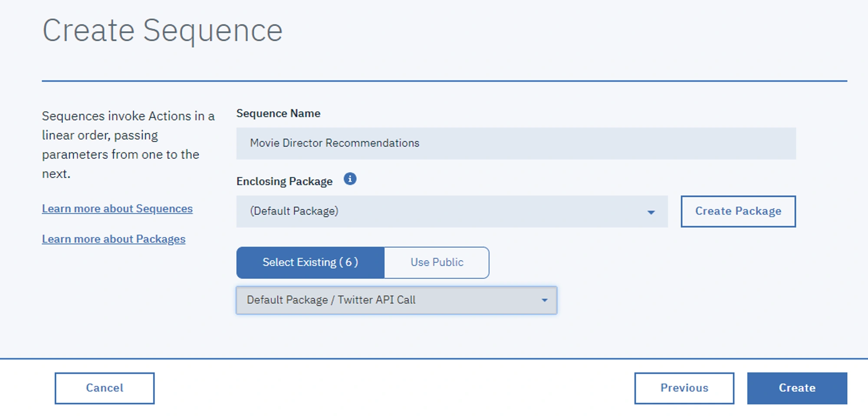
Task: Go back with the Previous button
Action: (684, 388)
